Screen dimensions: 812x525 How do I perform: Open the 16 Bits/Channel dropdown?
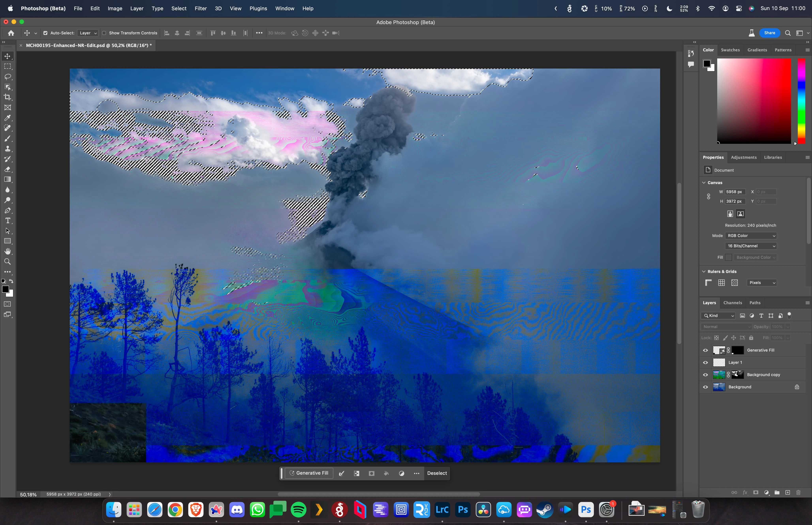(x=751, y=246)
